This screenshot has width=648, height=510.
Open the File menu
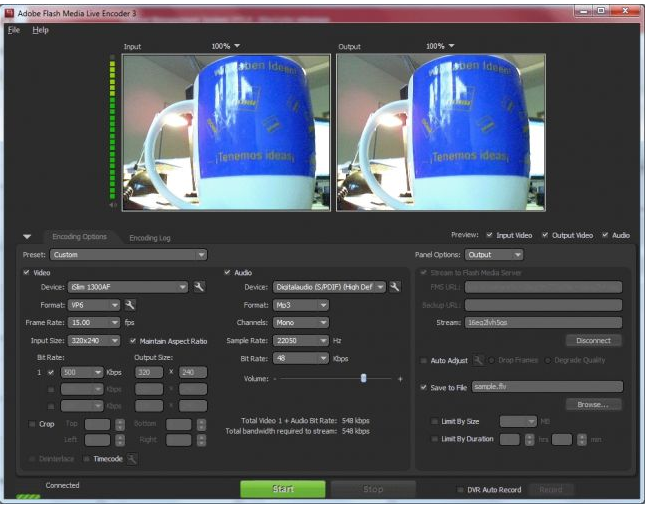(x=13, y=30)
